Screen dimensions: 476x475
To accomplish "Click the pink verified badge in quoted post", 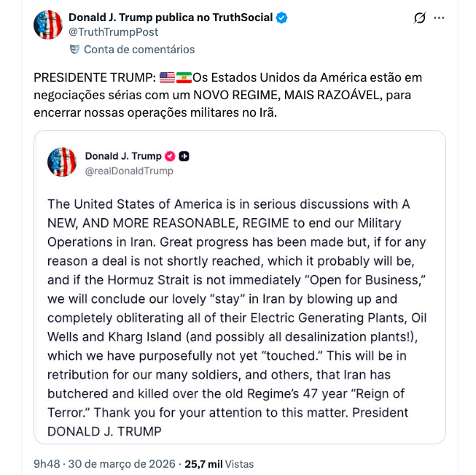I will point(170,156).
